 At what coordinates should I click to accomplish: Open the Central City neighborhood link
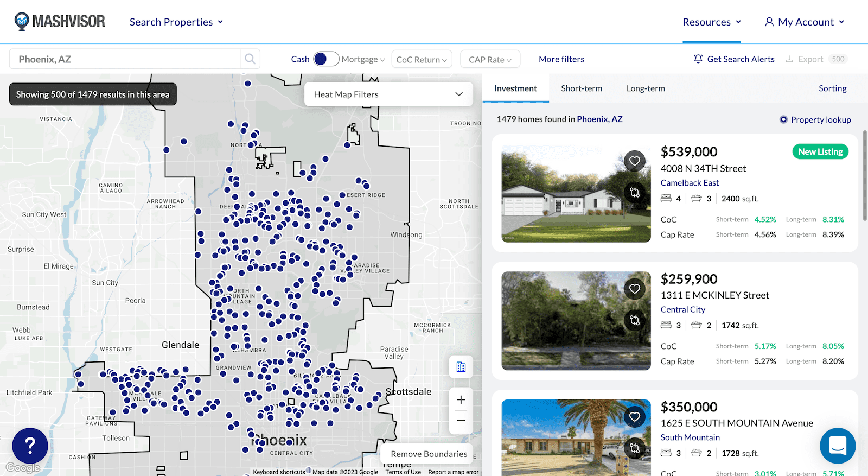point(683,309)
